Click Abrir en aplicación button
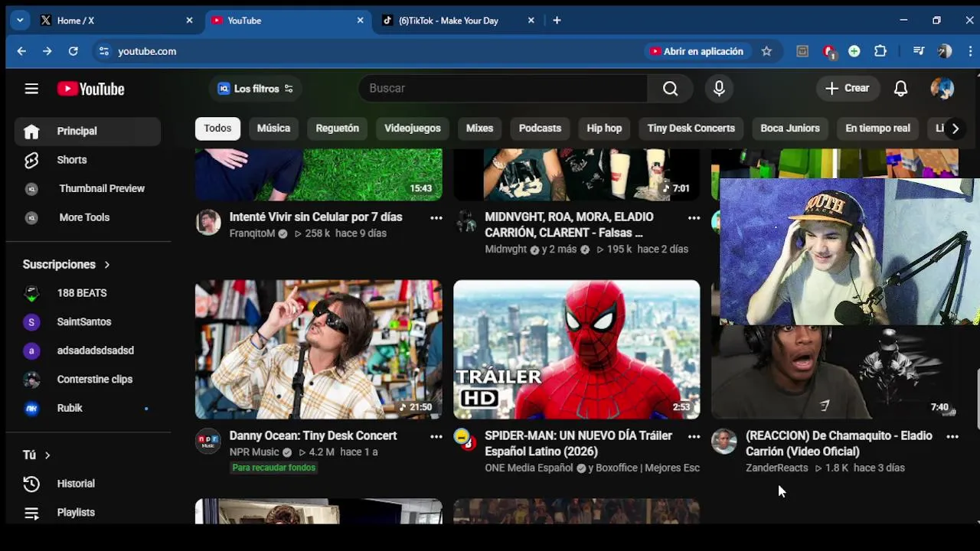This screenshot has width=980, height=551. tap(697, 51)
